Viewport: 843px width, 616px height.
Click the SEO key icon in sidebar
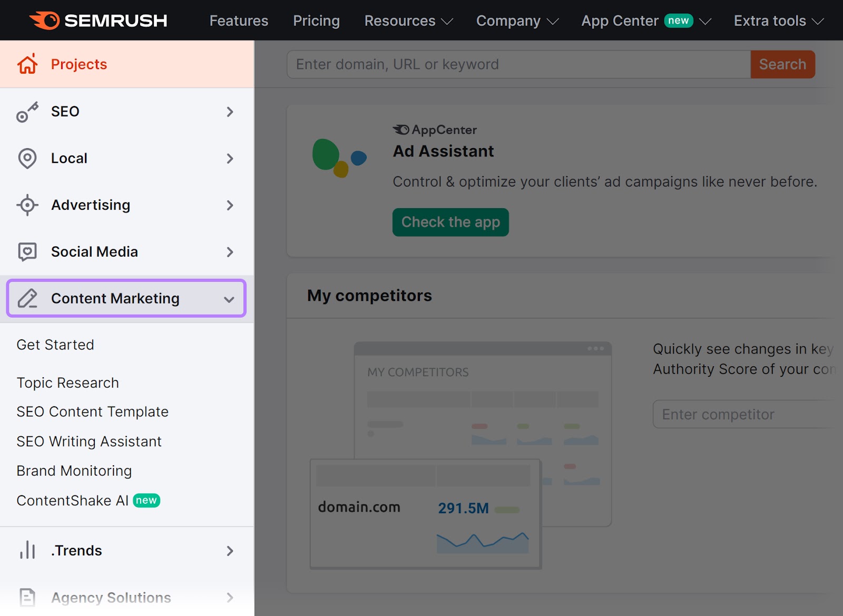[x=27, y=112]
